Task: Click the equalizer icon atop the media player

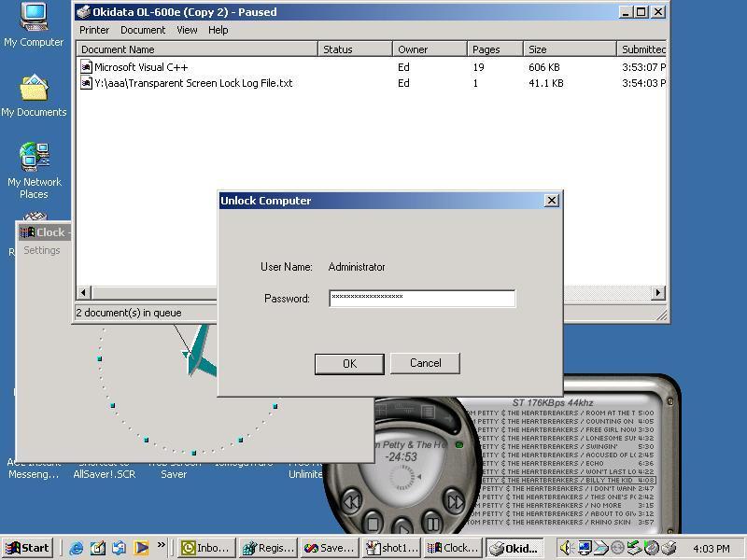Action: click(x=405, y=409)
